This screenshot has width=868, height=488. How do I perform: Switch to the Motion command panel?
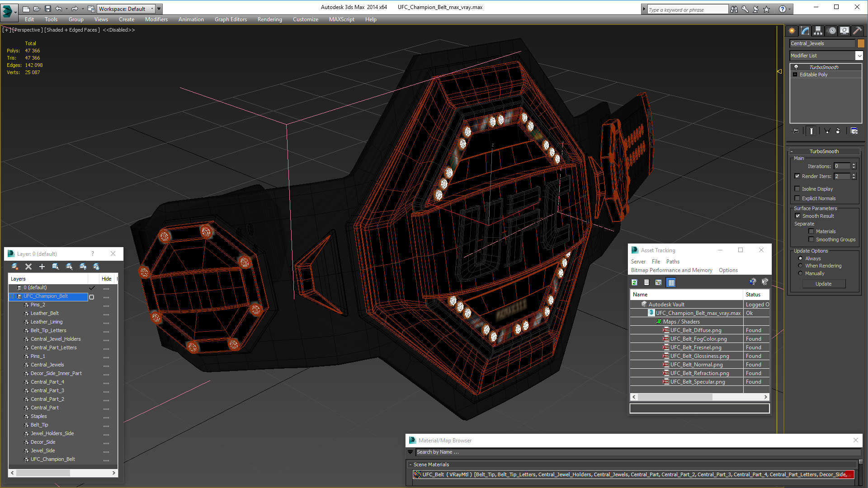(832, 31)
